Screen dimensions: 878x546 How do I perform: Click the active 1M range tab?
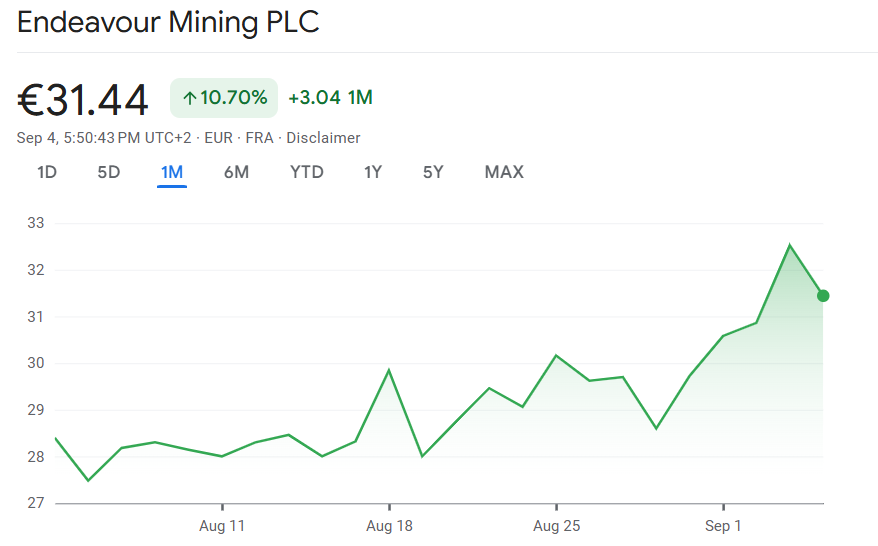tap(172, 172)
